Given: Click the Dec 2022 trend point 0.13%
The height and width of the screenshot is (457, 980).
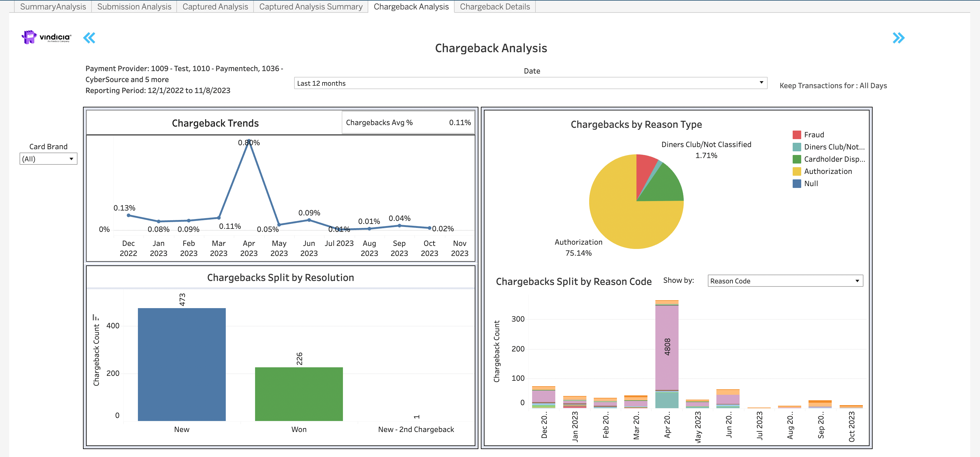Looking at the screenshot, I should click(x=128, y=215).
